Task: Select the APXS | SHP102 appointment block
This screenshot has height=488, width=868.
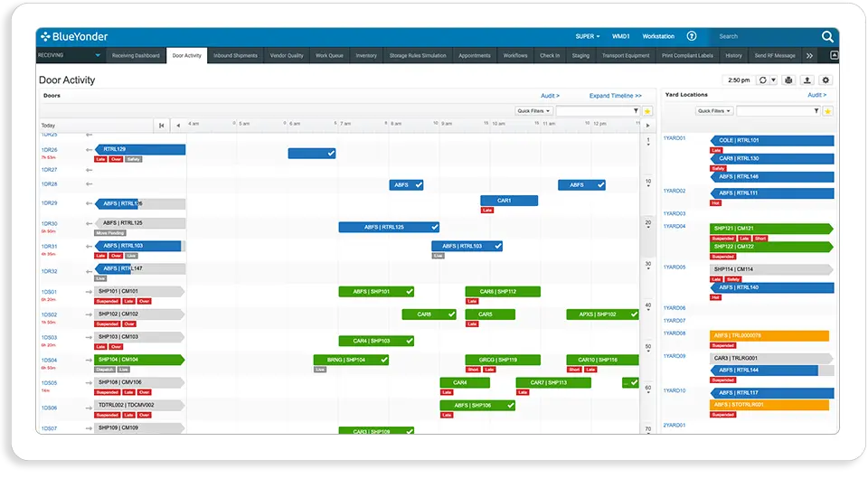Action: 602,314
